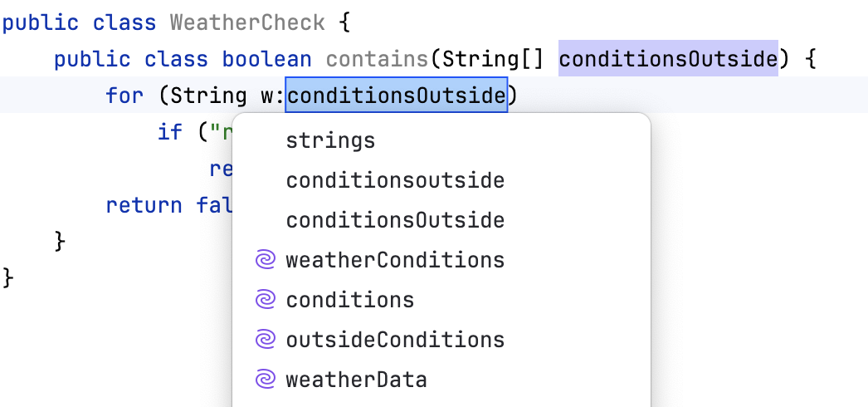Image resolution: width=868 pixels, height=407 pixels.
Task: Select the "strings" name suggestion
Action: click(330, 141)
